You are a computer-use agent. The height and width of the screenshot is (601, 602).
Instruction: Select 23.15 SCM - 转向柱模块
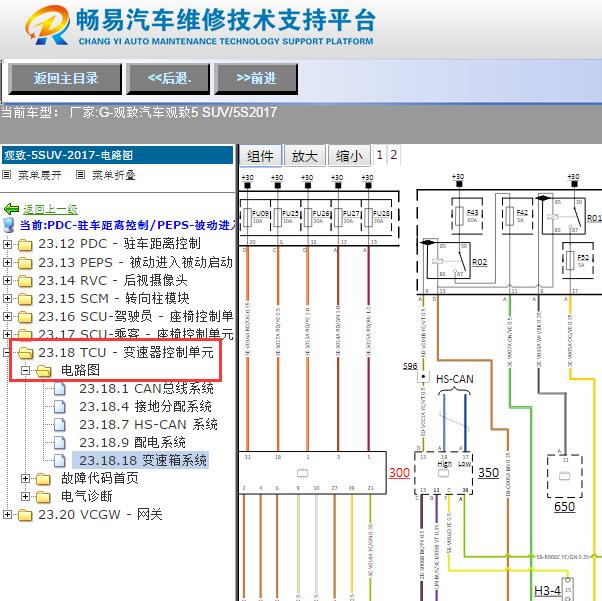tap(114, 298)
